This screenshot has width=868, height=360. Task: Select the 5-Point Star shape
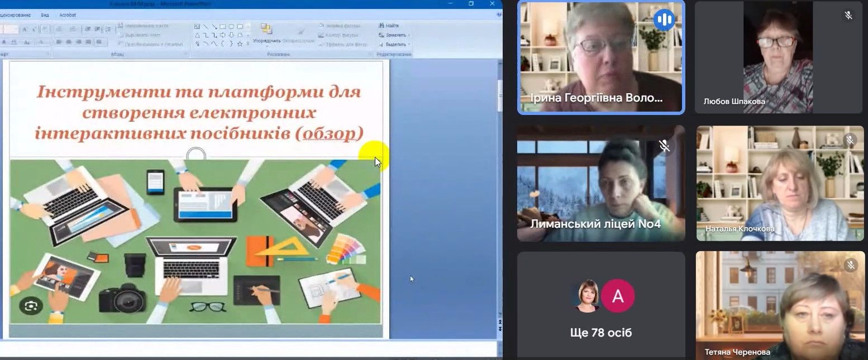(240, 44)
